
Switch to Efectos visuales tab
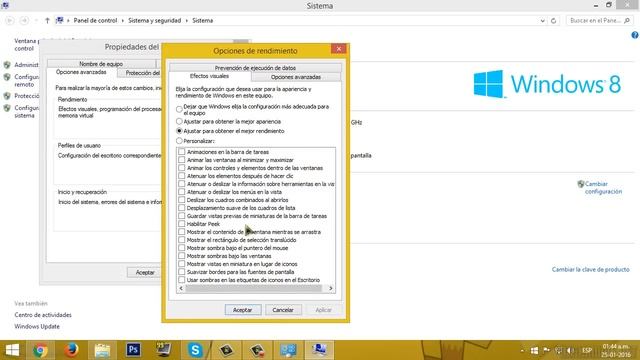coord(209,76)
